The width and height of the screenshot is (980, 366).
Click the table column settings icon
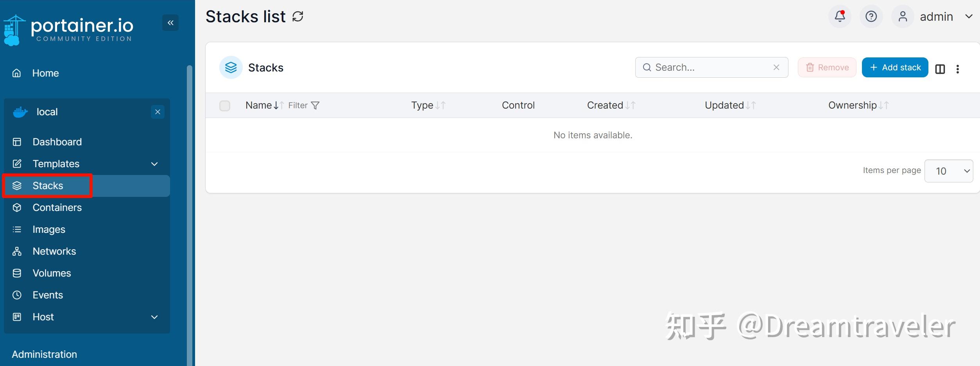[x=940, y=69]
